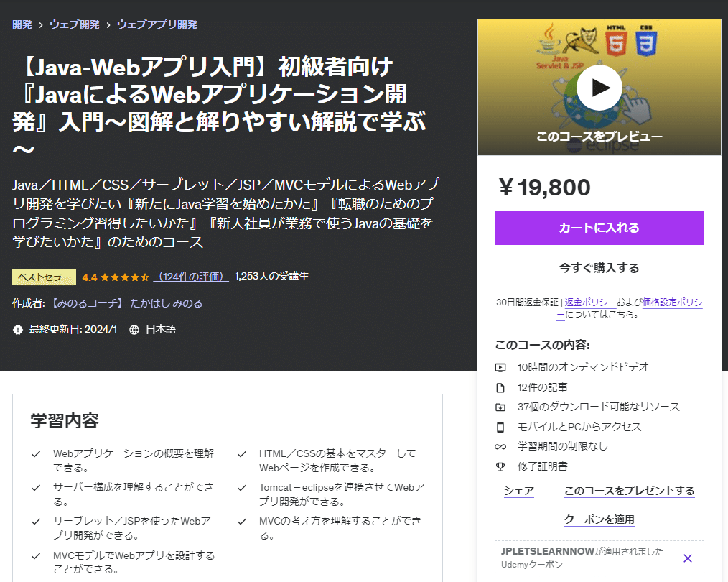Click 12件の記事 text
The height and width of the screenshot is (582, 728).
[x=542, y=387]
